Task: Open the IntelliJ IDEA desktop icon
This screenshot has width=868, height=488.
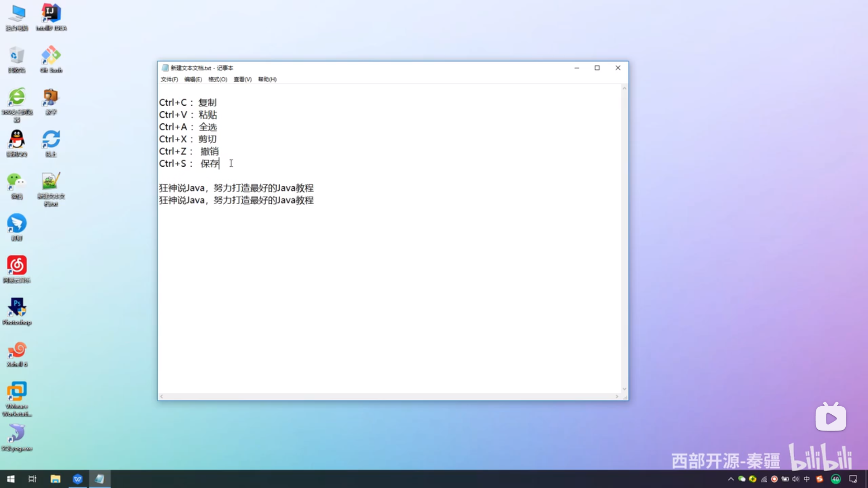Action: [51, 14]
